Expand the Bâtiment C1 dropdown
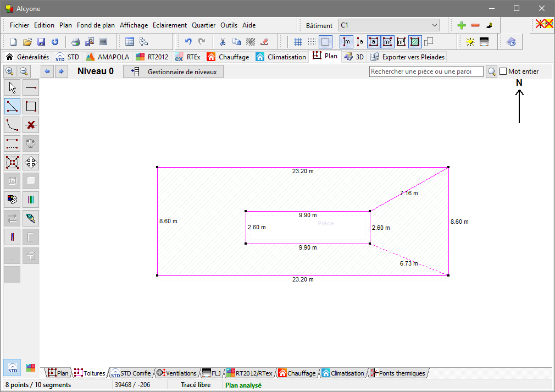 click(434, 25)
